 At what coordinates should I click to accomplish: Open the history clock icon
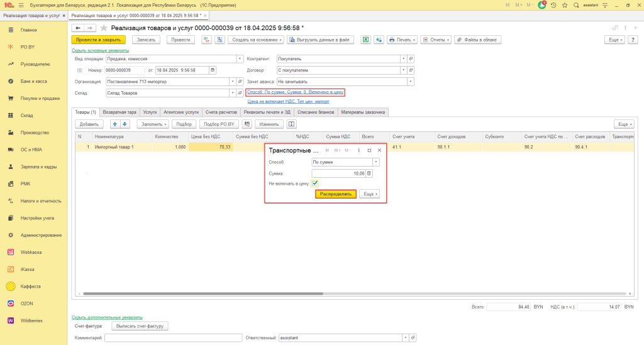(x=553, y=5)
